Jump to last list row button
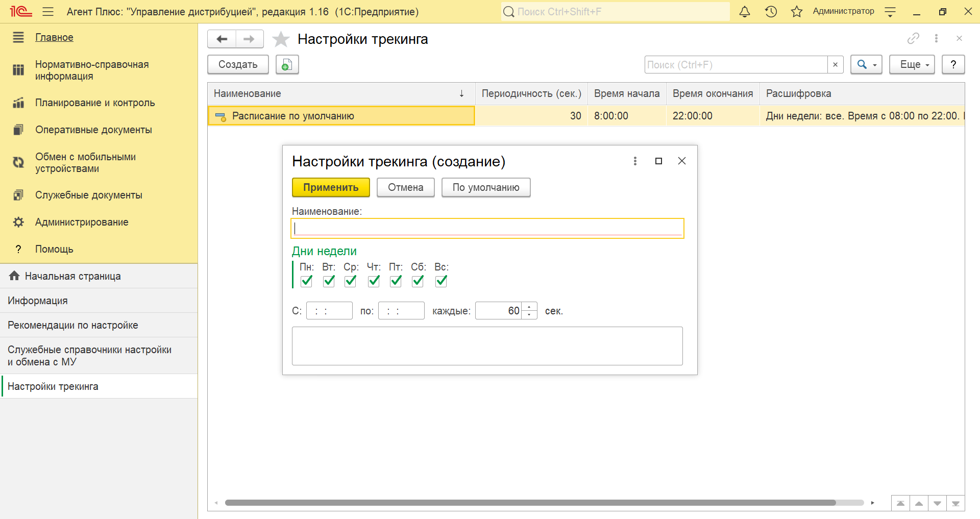980x519 pixels. click(955, 503)
